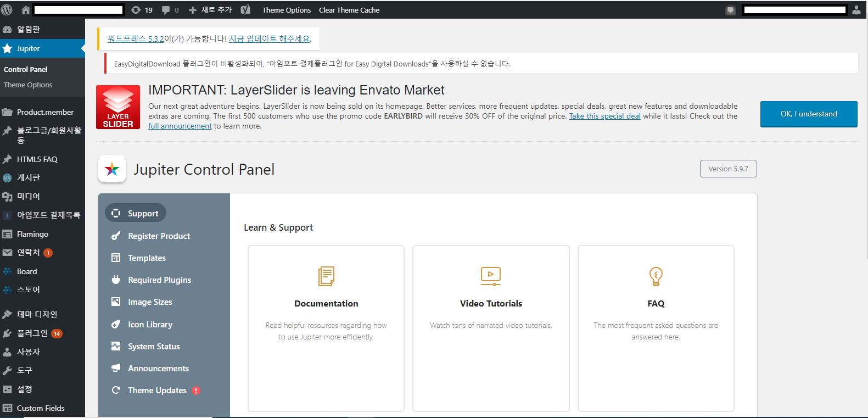The width and height of the screenshot is (868, 418).
Task: Click the Jupiter star logo
Action: tap(112, 169)
